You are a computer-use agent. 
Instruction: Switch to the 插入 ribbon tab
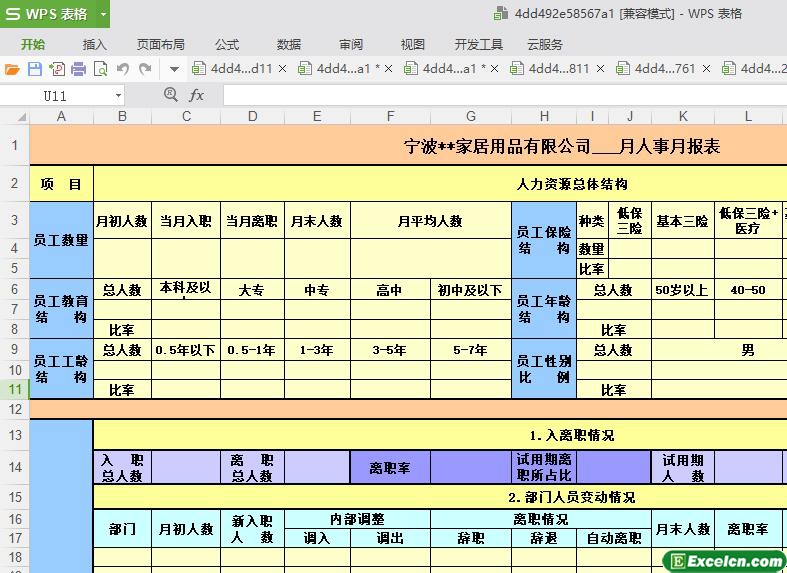coord(95,44)
